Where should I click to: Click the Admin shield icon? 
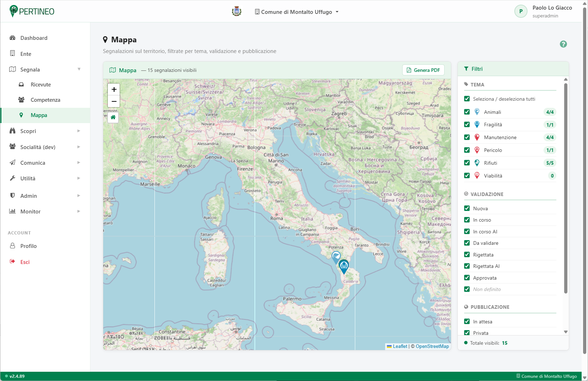(12, 196)
